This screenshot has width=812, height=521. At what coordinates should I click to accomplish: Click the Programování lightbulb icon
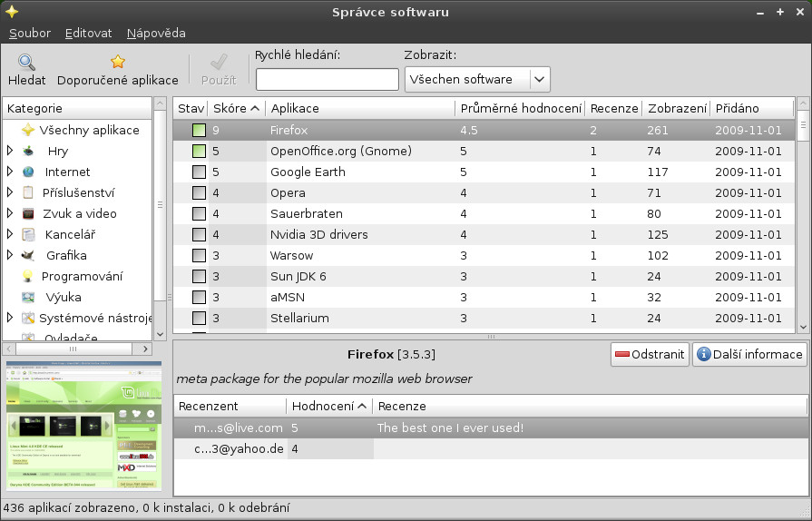pos(28,276)
